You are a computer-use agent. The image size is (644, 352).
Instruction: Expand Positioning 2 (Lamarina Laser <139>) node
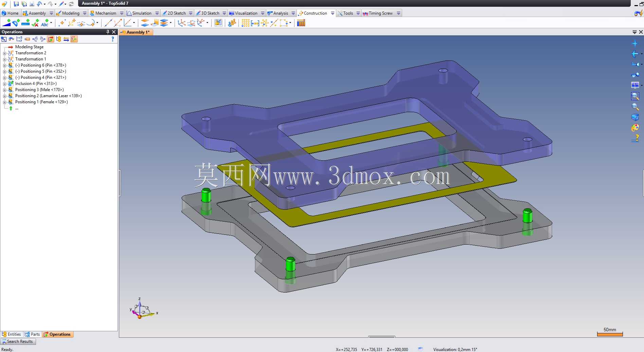point(4,96)
